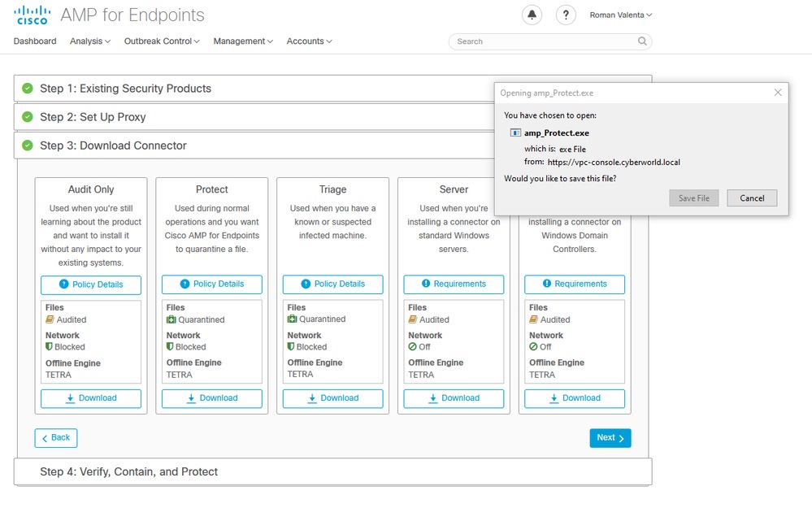The width and height of the screenshot is (812, 521).
Task: Switch to the Dashboard tab
Action: 34,41
